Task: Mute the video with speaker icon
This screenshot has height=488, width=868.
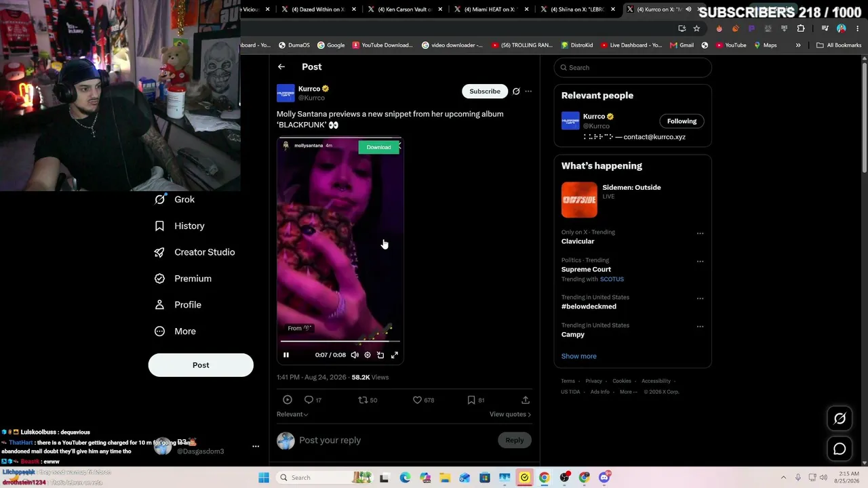Action: coord(355,355)
